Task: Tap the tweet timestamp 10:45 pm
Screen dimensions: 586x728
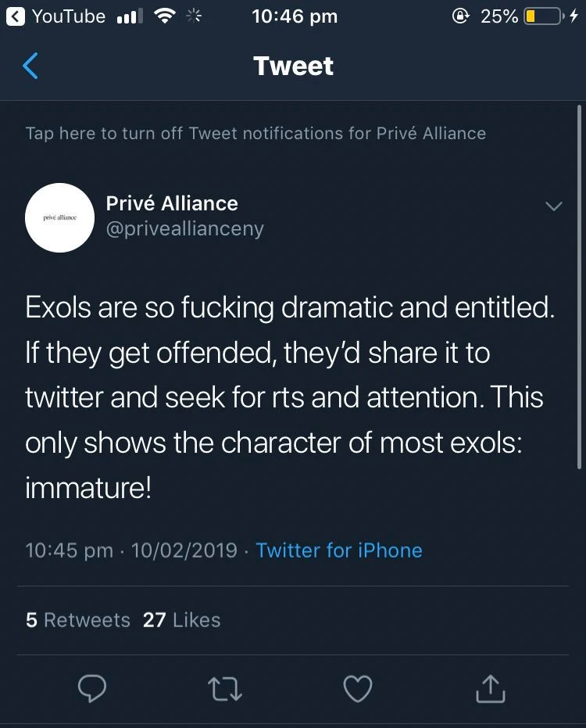Action: [x=70, y=550]
